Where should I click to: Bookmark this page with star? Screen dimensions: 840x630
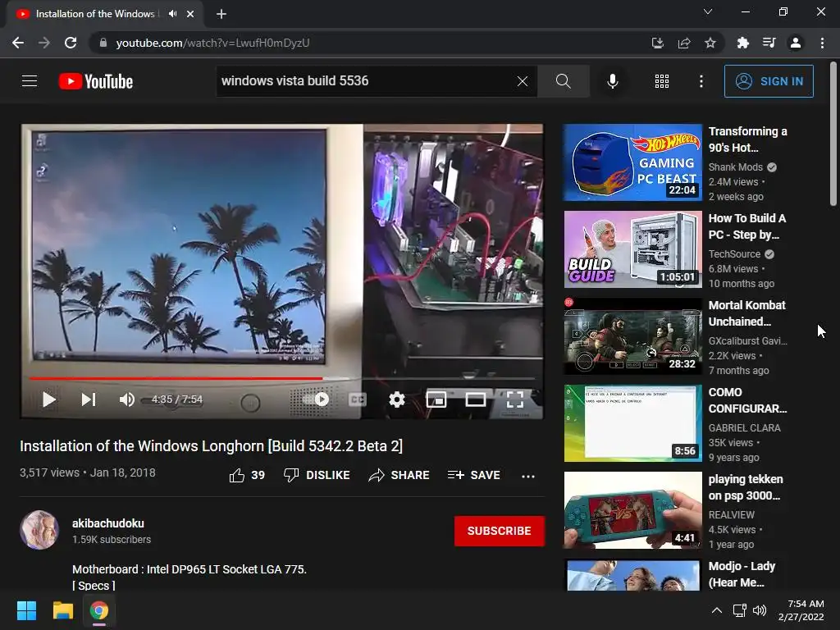click(710, 43)
